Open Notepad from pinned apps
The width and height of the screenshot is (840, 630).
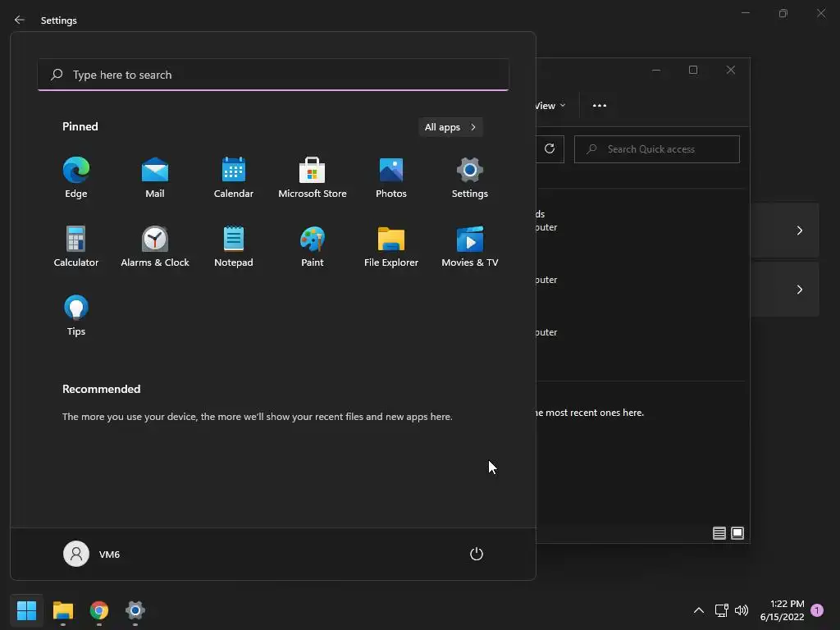tap(234, 246)
